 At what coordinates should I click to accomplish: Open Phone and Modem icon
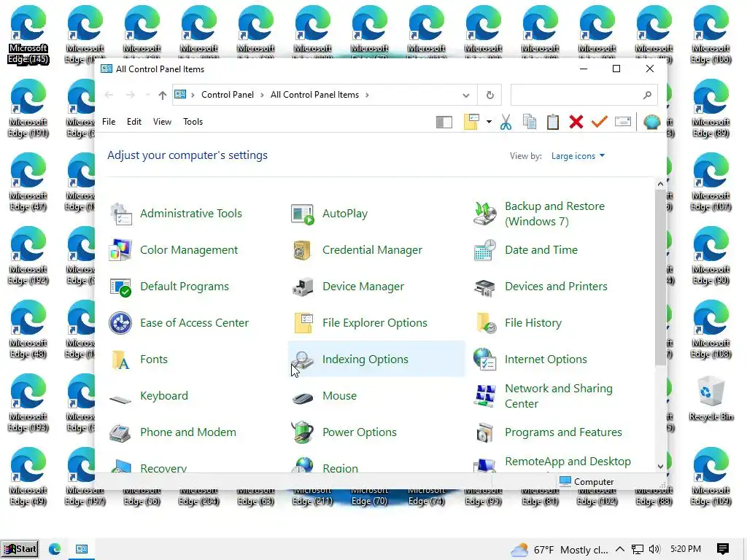tap(121, 432)
